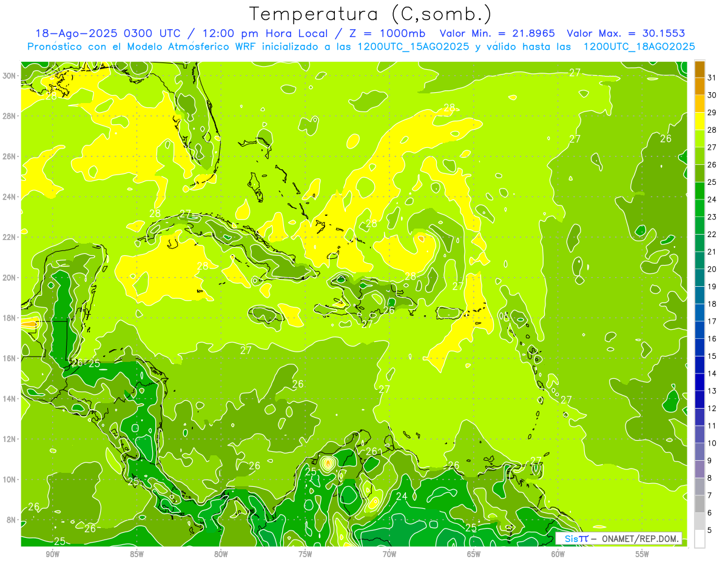Click the "85W" longitude axis label
The height and width of the screenshot is (562, 728).
tap(136, 554)
